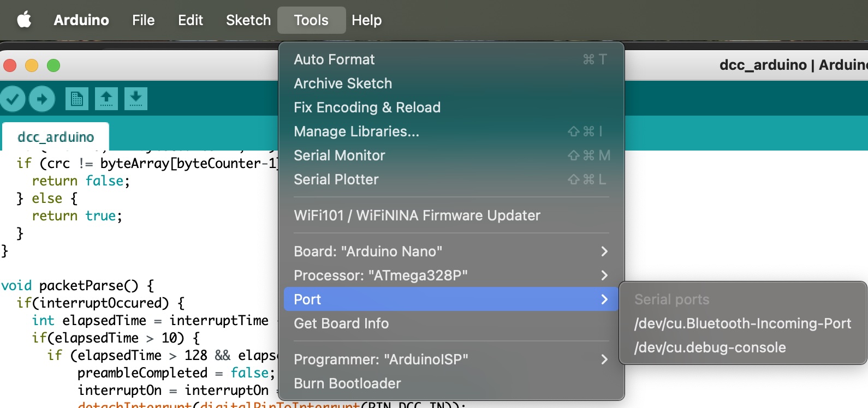Select Burn Bootloader

(451, 383)
